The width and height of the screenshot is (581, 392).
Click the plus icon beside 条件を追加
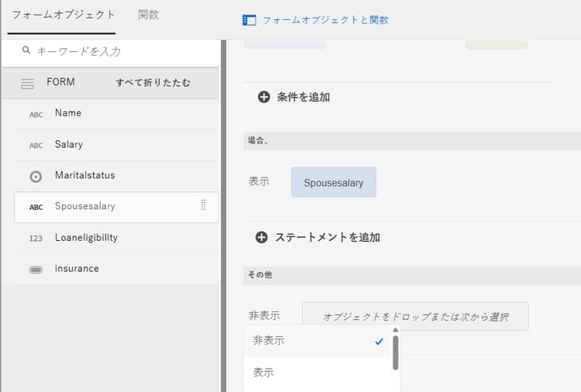point(264,97)
